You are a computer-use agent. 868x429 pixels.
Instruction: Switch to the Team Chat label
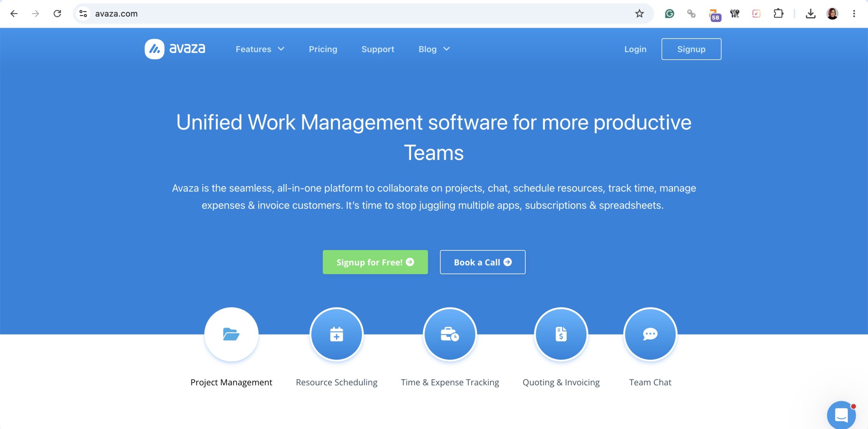coord(650,382)
